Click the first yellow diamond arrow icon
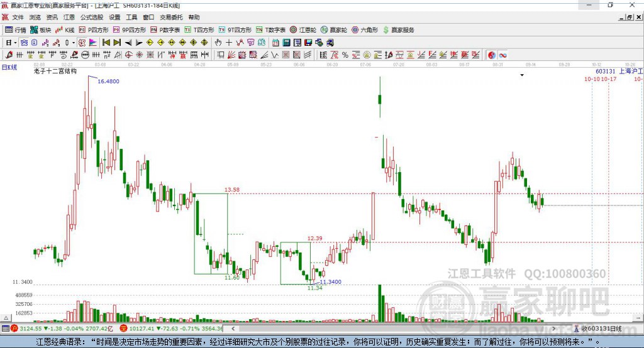The image size is (644, 348). pyautogui.click(x=150, y=43)
